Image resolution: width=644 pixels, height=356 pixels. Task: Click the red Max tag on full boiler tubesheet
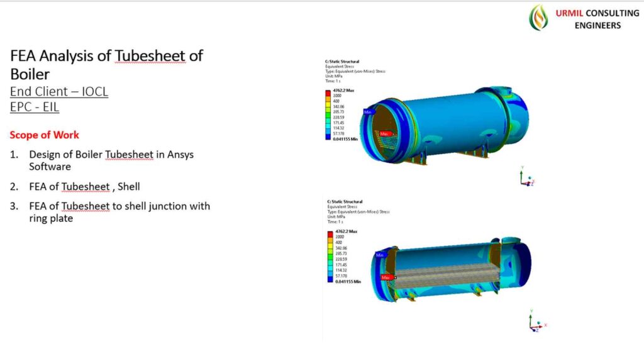coord(386,134)
